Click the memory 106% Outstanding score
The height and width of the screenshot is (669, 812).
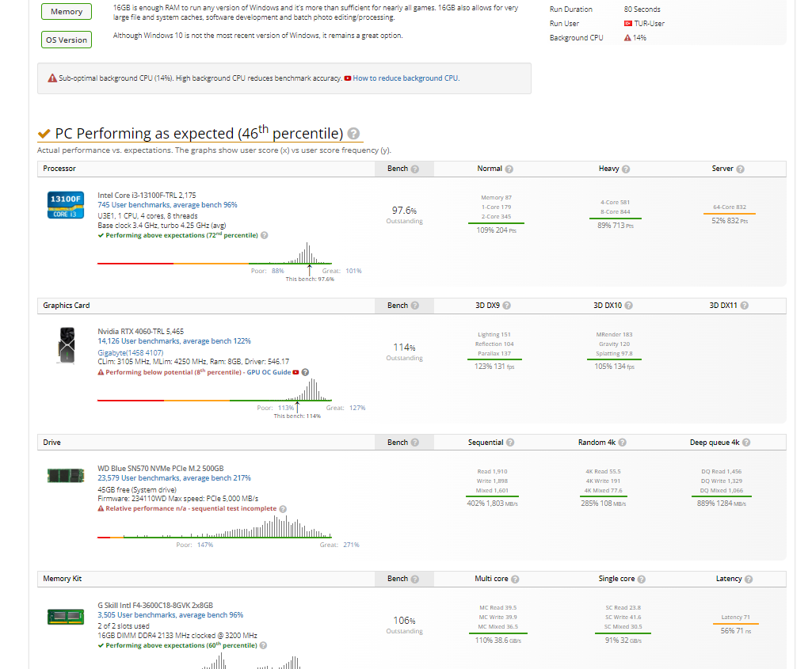(405, 624)
